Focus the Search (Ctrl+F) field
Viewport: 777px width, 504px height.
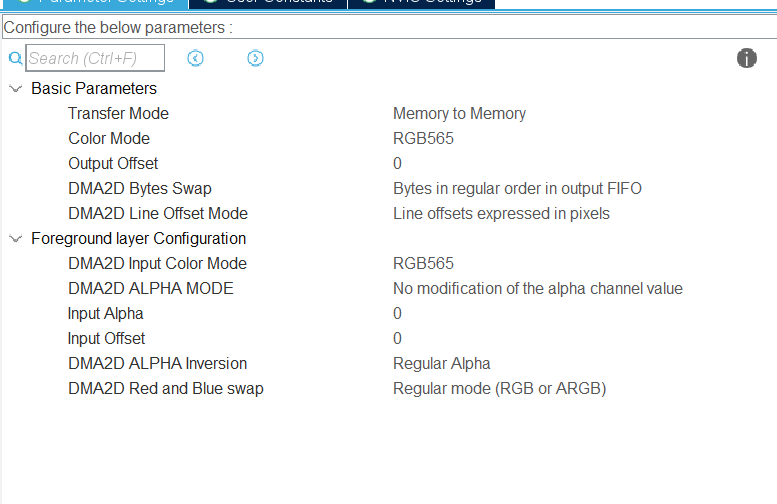click(95, 58)
